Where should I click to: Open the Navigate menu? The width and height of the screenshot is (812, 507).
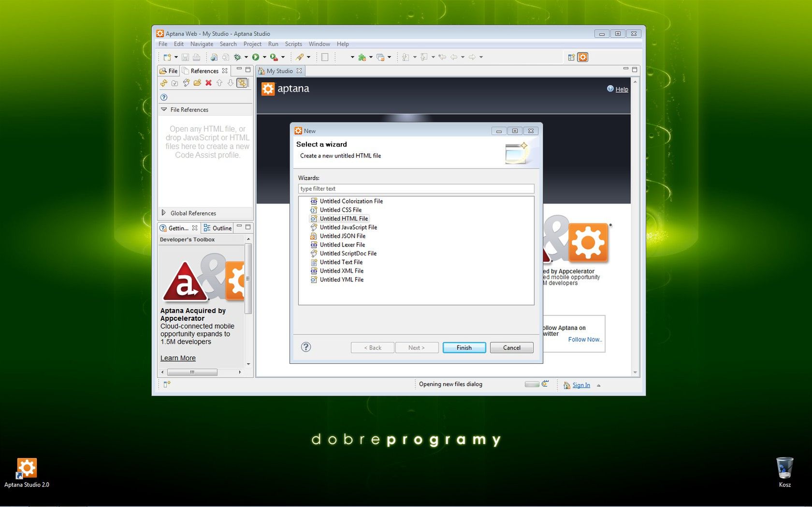click(x=202, y=44)
